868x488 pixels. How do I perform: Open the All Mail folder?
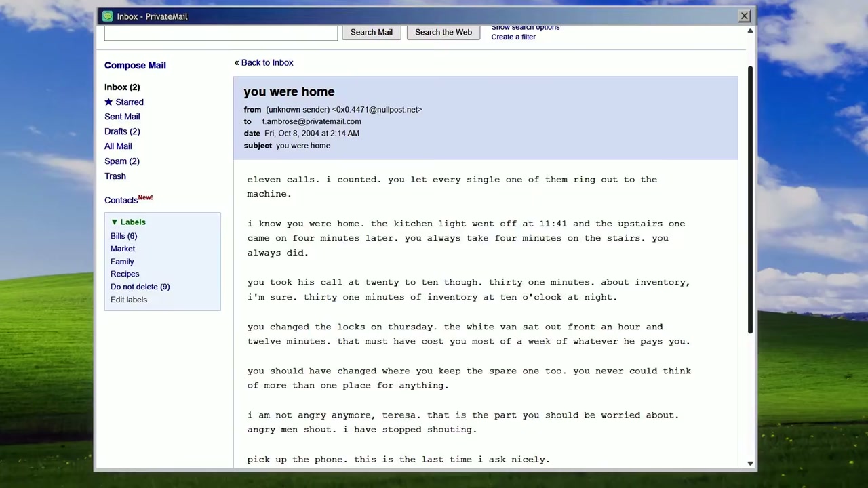118,146
